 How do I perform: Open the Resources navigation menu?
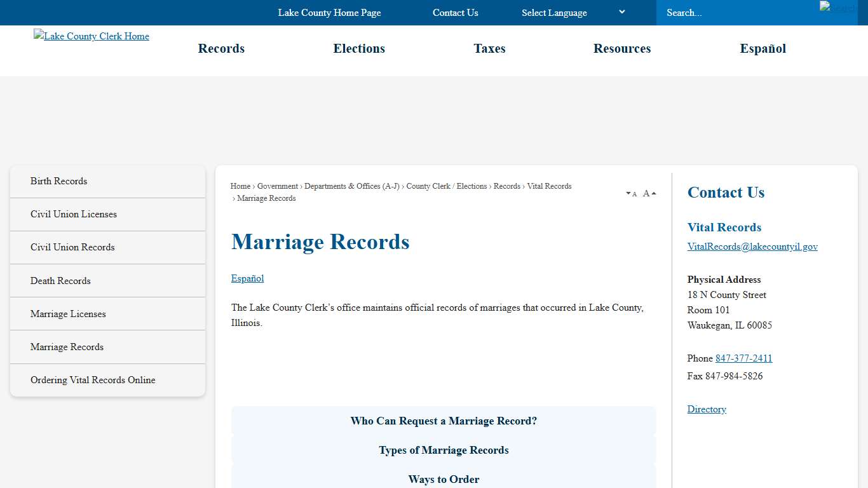click(x=622, y=48)
